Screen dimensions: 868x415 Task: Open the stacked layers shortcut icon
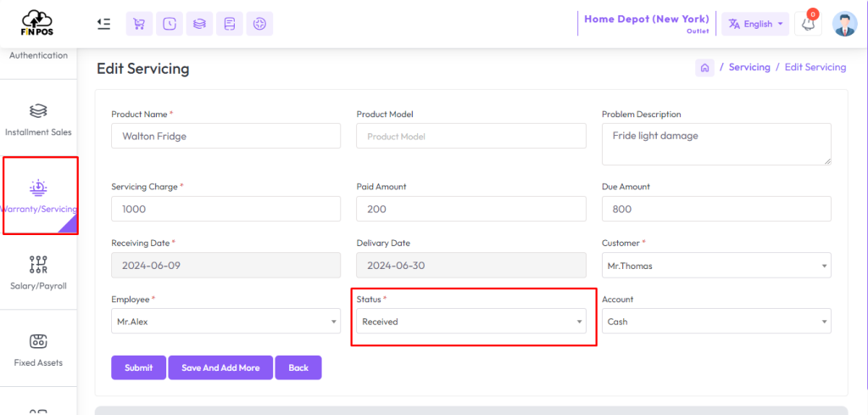pos(199,24)
